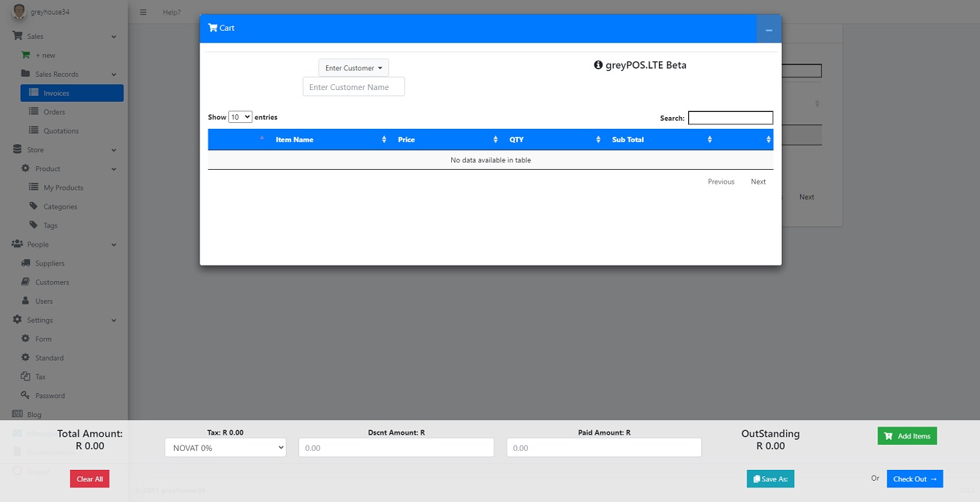Sort table by Price column arrows
This screenshot has width=980, height=502.
[495, 140]
